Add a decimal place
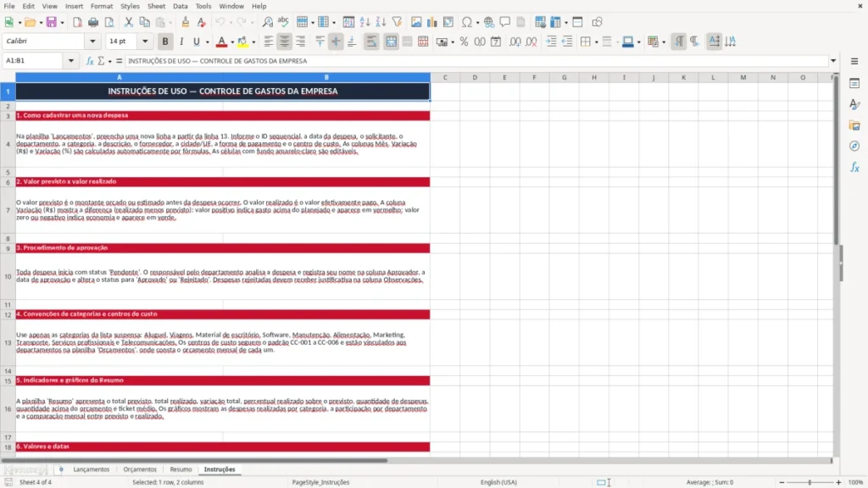 (x=515, y=42)
